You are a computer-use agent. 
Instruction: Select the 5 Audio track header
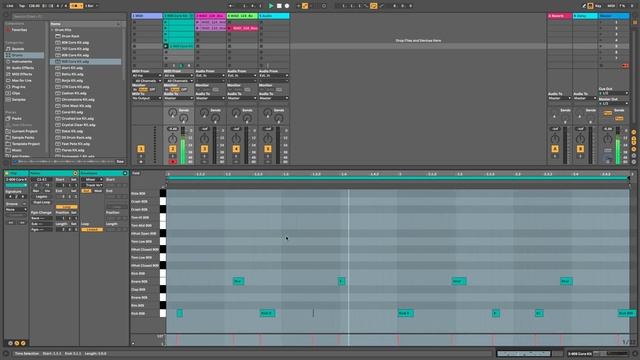tap(274, 16)
